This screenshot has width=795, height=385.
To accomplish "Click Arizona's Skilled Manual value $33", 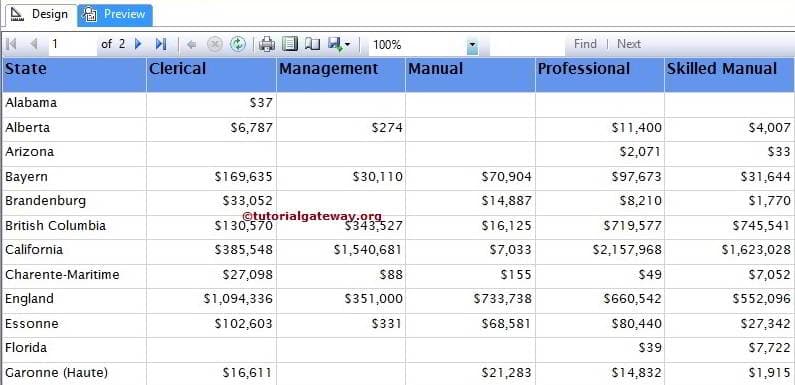I will [x=779, y=152].
